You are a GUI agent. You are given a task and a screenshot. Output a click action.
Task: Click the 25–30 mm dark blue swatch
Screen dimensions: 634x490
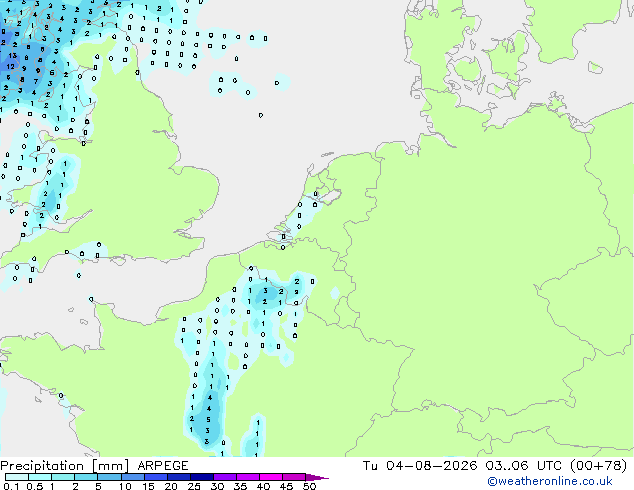[x=201, y=477]
